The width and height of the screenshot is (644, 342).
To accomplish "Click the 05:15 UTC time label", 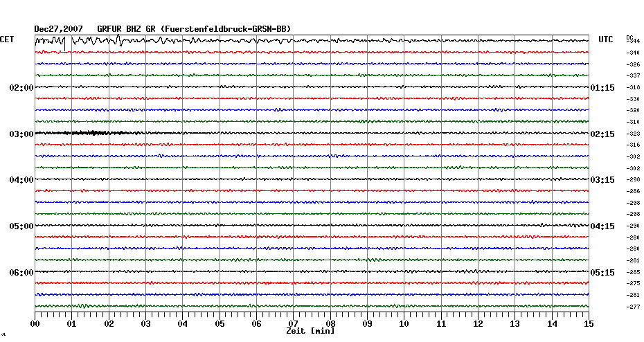I will (602, 273).
